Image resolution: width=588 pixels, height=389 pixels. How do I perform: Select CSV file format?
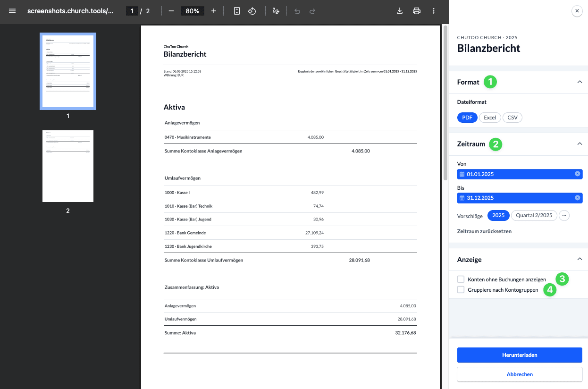(x=512, y=118)
